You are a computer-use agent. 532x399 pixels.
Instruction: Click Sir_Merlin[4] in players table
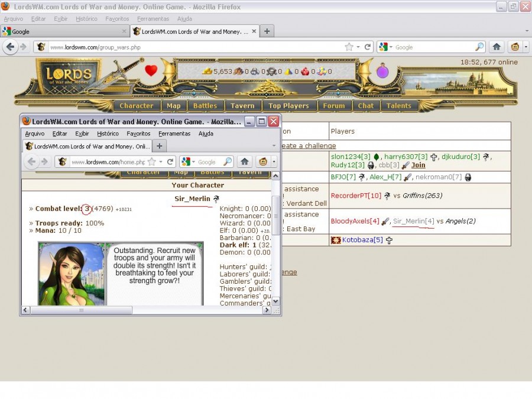[414, 221]
